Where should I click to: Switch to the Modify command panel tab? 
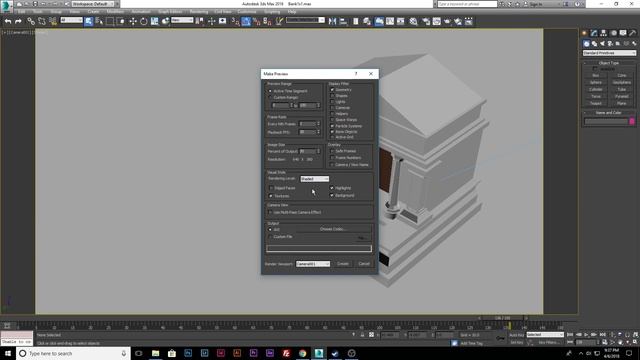[x=594, y=33]
